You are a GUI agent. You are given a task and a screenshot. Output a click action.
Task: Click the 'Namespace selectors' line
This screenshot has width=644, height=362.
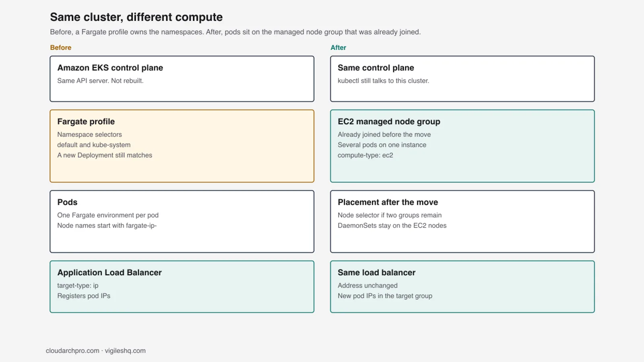pyautogui.click(x=89, y=134)
